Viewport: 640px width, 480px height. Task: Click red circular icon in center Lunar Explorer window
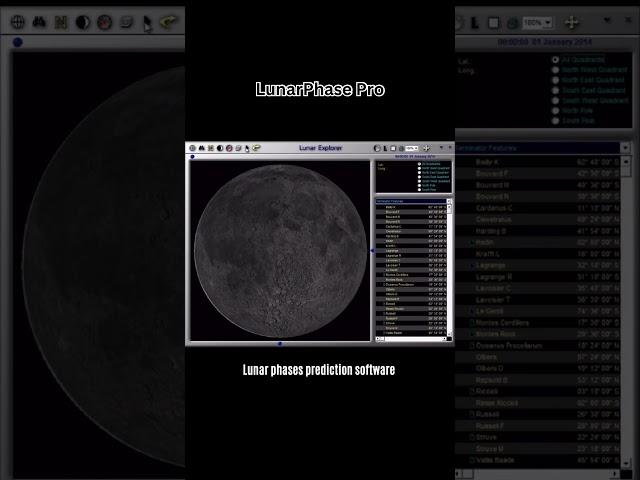(x=229, y=148)
